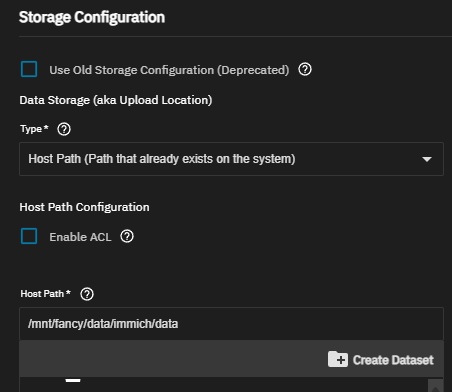Click the folder-plus icon beside Create Dataset
452x392 pixels.
click(338, 359)
